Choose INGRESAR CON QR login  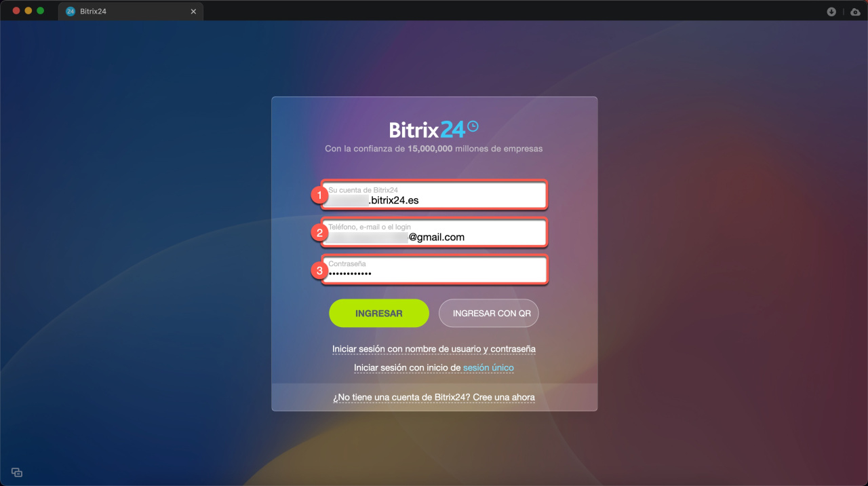489,314
